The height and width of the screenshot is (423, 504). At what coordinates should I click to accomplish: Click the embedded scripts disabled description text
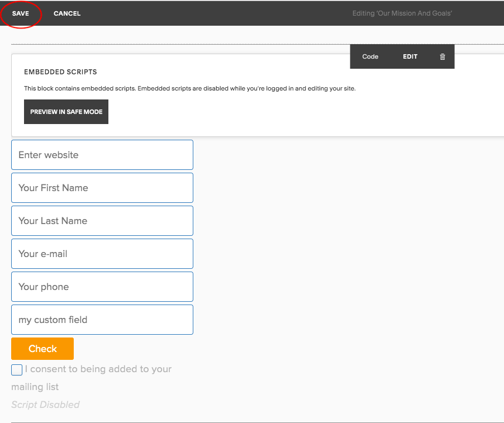coord(189,88)
